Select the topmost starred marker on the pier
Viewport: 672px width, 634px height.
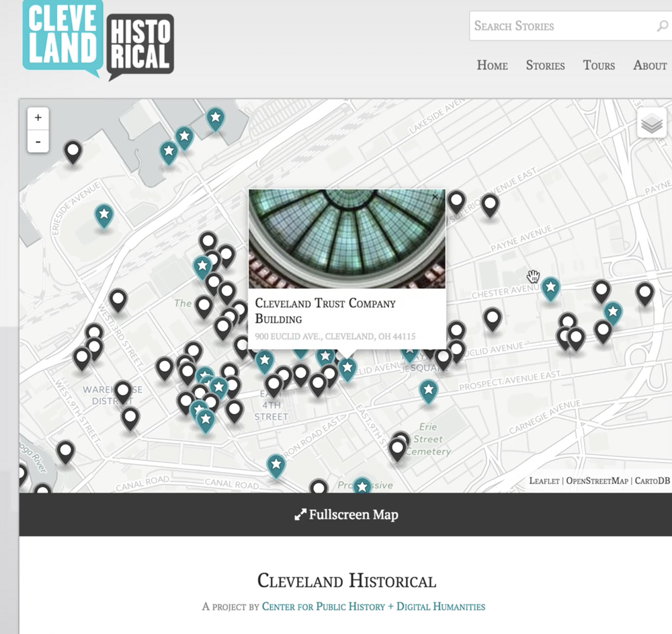click(x=216, y=119)
